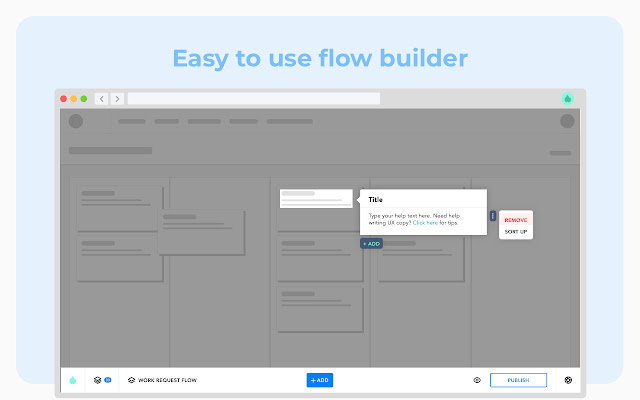Image resolution: width=640 pixels, height=400 pixels.
Task: Click the teal droplet logo in bottom toolbar
Action: tap(73, 380)
